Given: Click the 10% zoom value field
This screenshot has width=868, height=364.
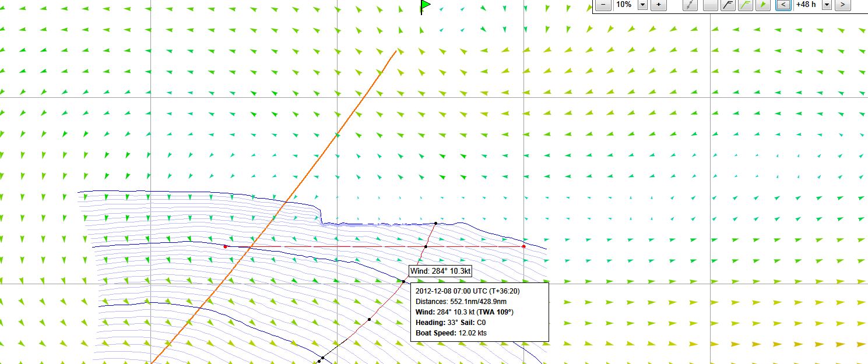Looking at the screenshot, I should tap(624, 5).
